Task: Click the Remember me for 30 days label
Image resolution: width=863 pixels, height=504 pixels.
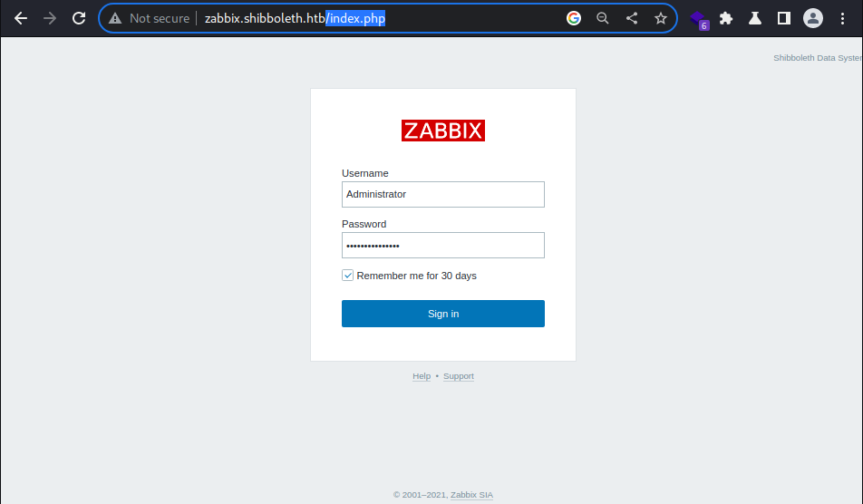Action: 417,276
